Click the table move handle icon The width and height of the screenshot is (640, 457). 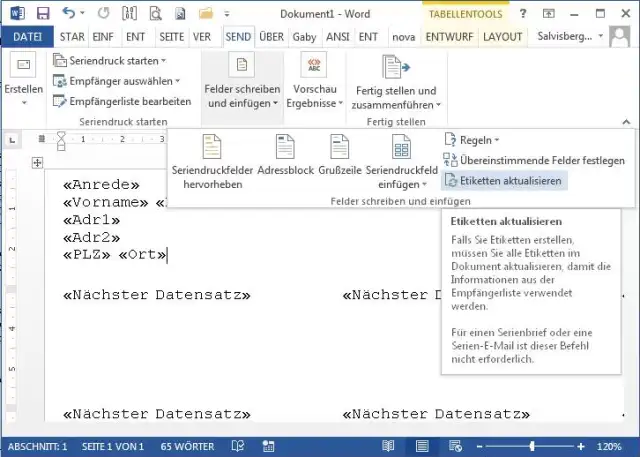click(x=38, y=163)
